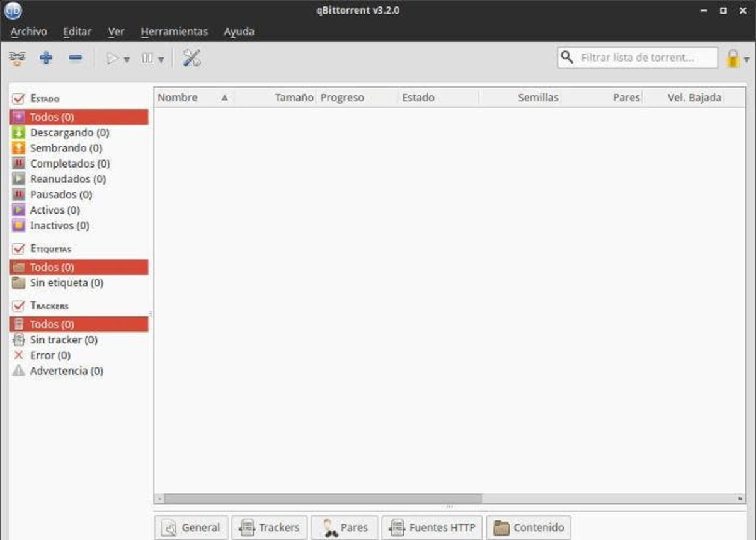This screenshot has height=540, width=756.
Task: Click the Filtrar lista de torrent field
Action: (638, 57)
